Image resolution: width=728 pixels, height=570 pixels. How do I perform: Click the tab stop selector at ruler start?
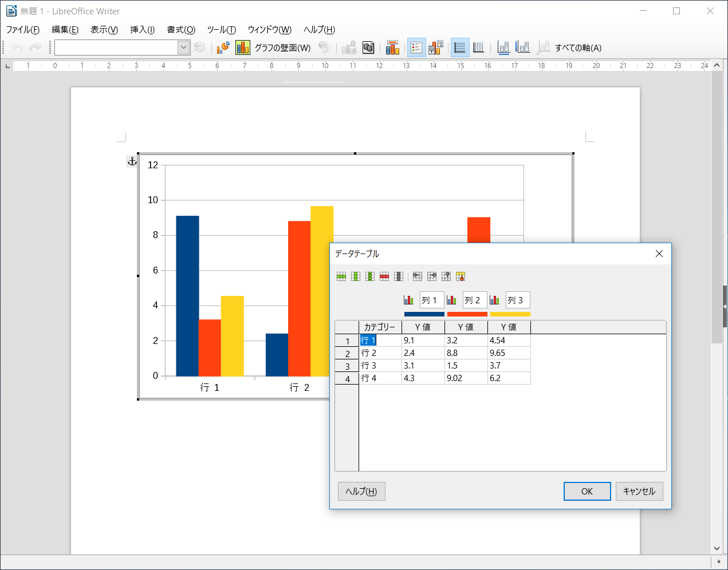(x=7, y=66)
